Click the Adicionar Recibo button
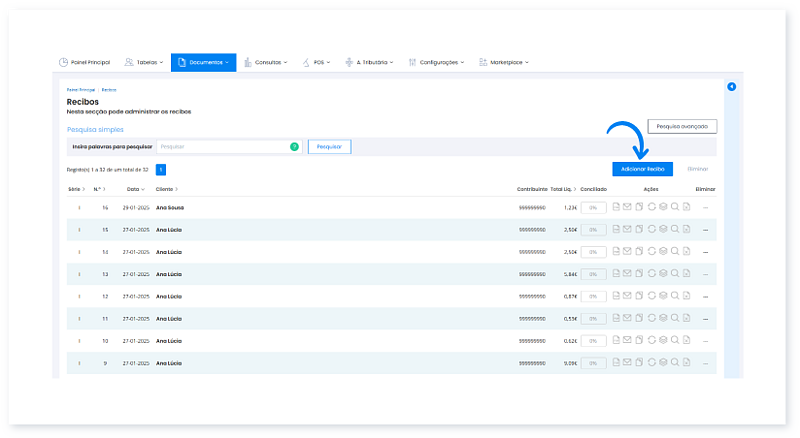Screen dimensions: 800x438 coord(642,169)
